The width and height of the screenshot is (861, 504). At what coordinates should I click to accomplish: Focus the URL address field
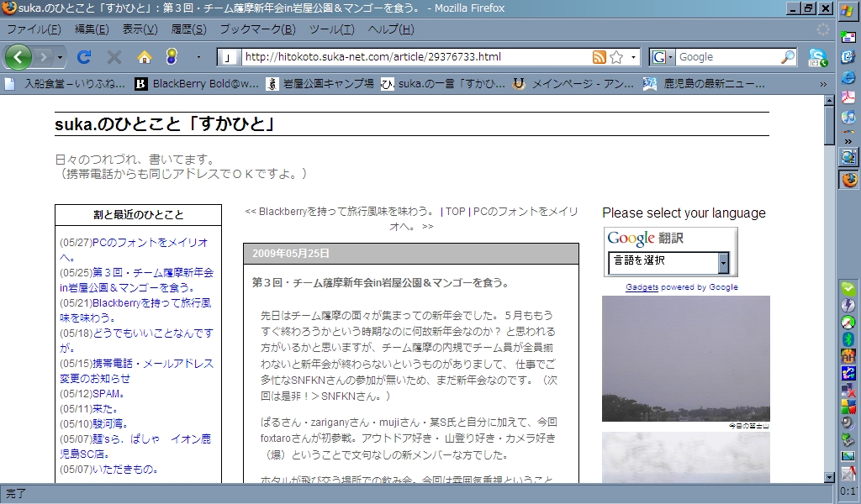point(415,57)
